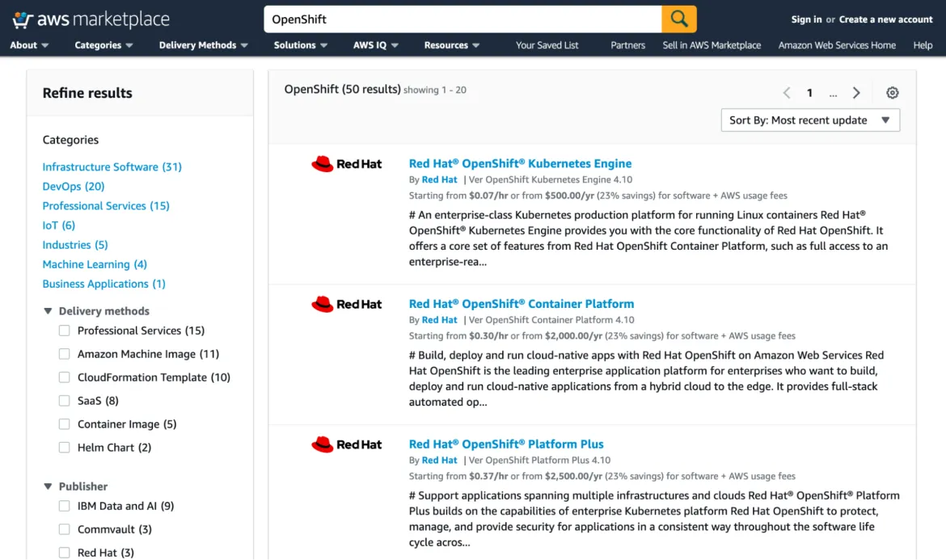This screenshot has height=560, width=946.
Task: Select page 1 in pagination
Action: click(809, 92)
